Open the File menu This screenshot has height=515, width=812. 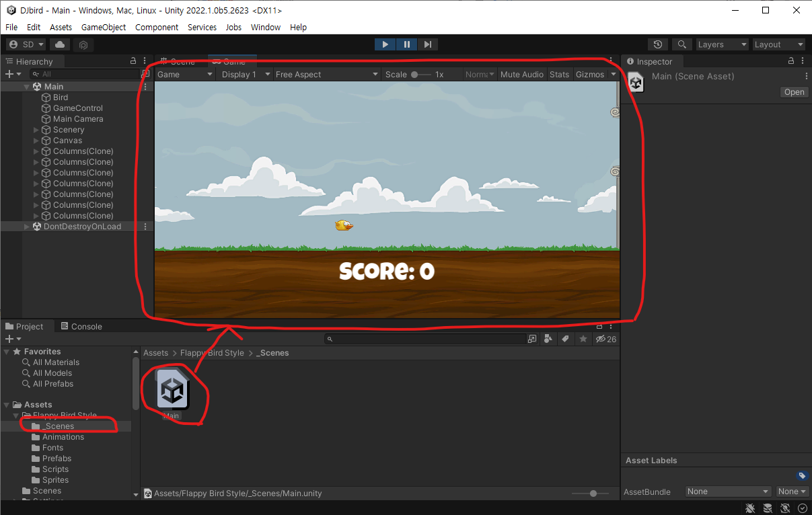(x=11, y=27)
